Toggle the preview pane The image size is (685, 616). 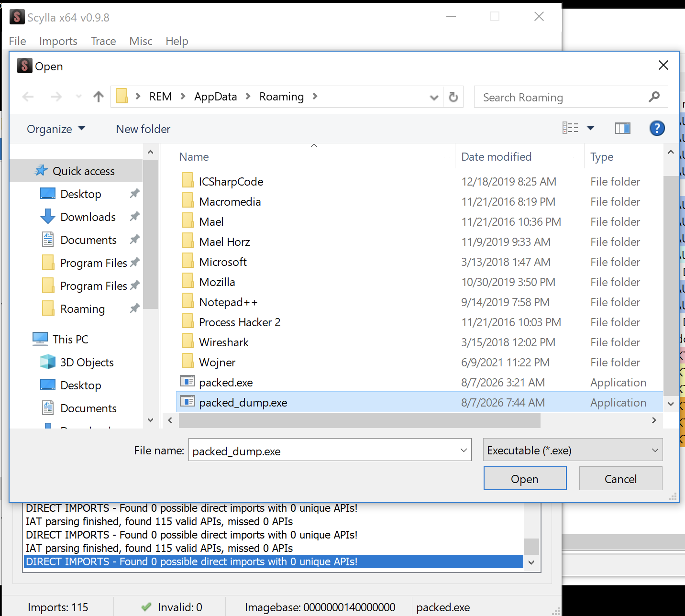(622, 128)
